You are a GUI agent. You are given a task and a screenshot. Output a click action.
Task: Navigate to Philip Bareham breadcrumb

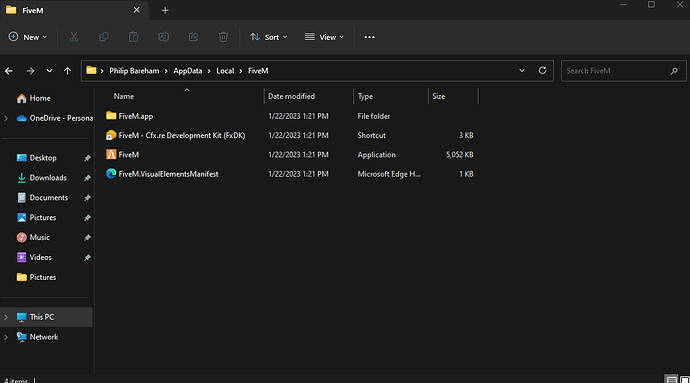[x=134, y=71]
